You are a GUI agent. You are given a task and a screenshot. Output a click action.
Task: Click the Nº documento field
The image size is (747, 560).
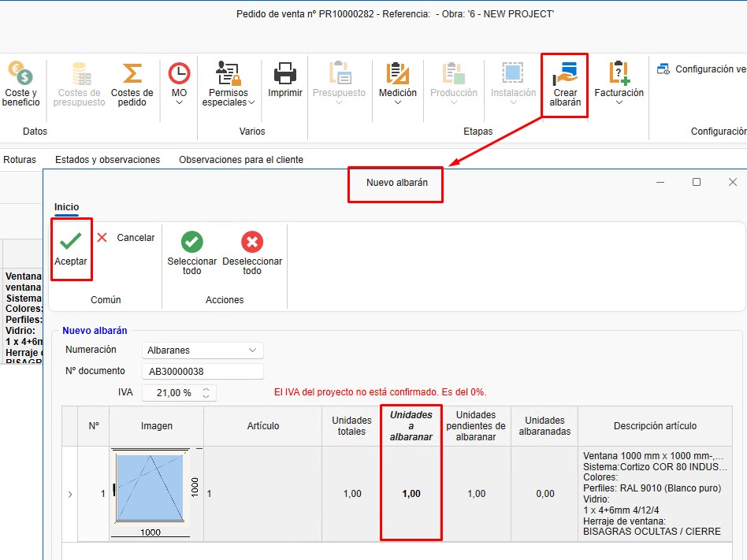[x=203, y=372]
